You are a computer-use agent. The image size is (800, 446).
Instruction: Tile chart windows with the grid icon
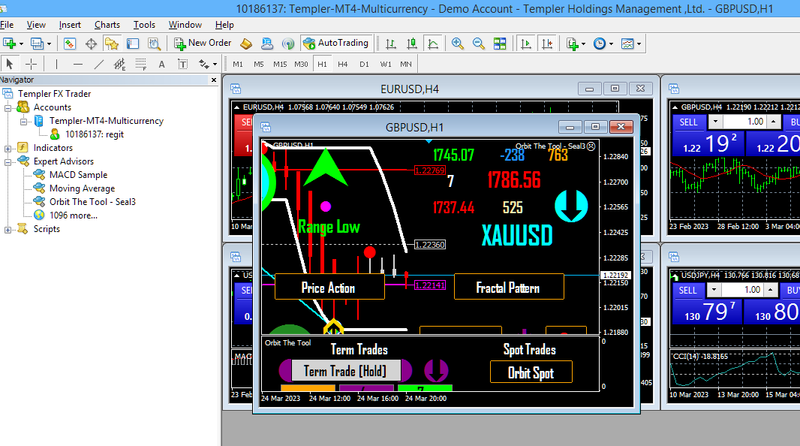point(499,44)
